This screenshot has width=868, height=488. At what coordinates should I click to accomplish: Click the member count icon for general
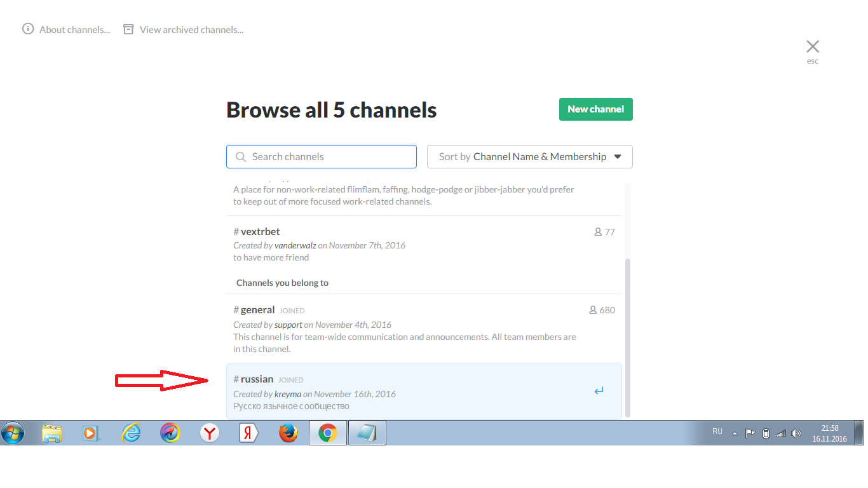click(x=593, y=310)
